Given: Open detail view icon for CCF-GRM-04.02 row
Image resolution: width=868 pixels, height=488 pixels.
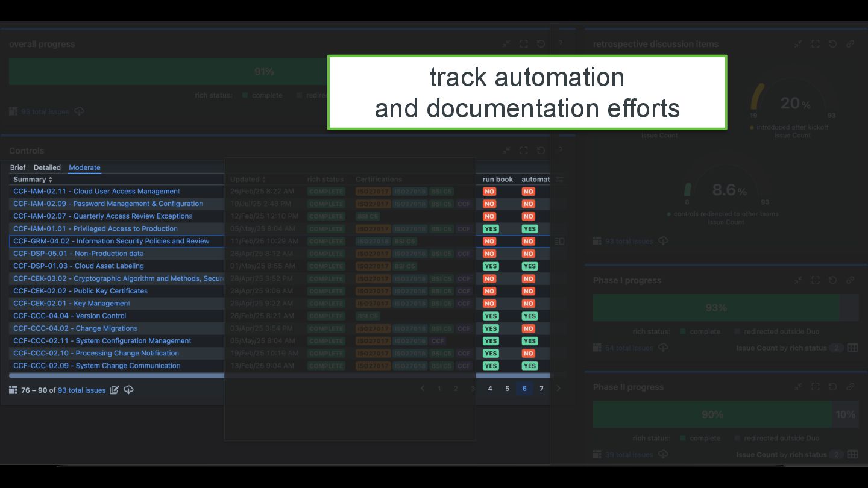Looking at the screenshot, I should point(559,242).
